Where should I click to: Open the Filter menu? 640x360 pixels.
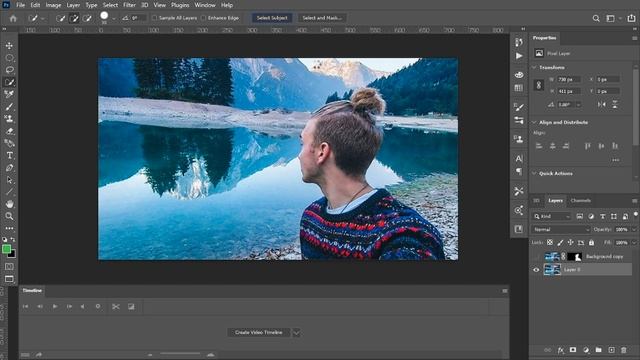[129, 5]
